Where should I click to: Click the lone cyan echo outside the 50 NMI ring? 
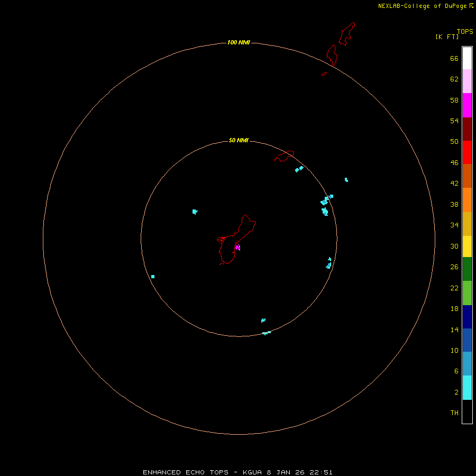[346, 180]
